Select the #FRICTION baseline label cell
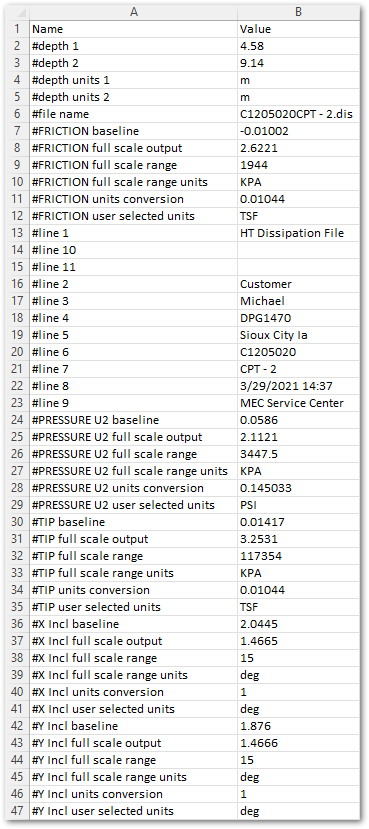The image size is (369, 829). click(x=134, y=131)
